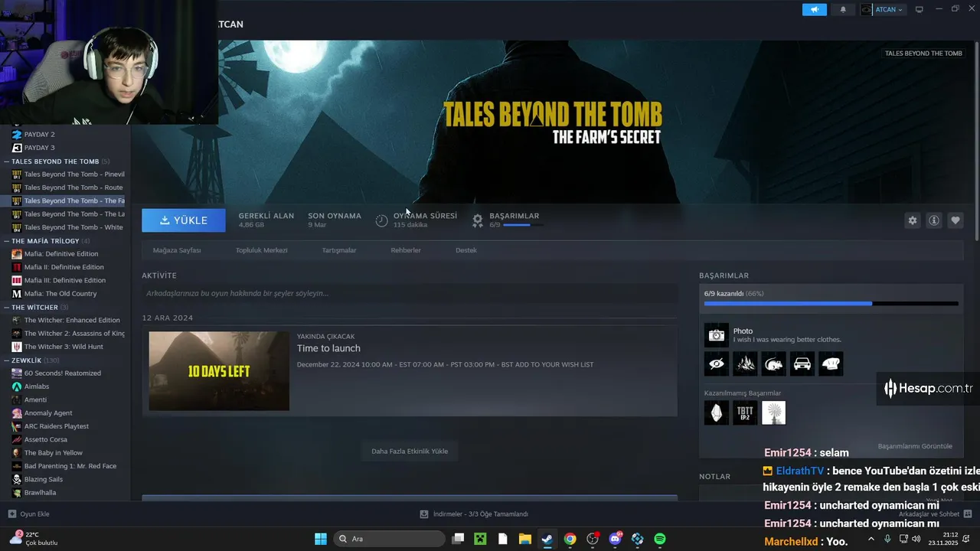The height and width of the screenshot is (551, 980).
Task: Click the blue YÜKLE install button
Action: [x=184, y=220]
